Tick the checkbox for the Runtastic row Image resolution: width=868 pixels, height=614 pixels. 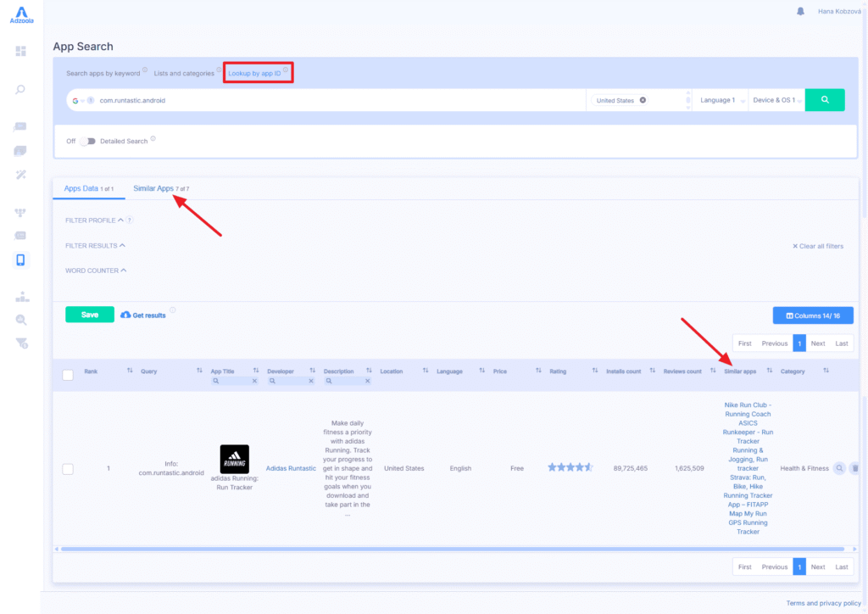point(68,467)
